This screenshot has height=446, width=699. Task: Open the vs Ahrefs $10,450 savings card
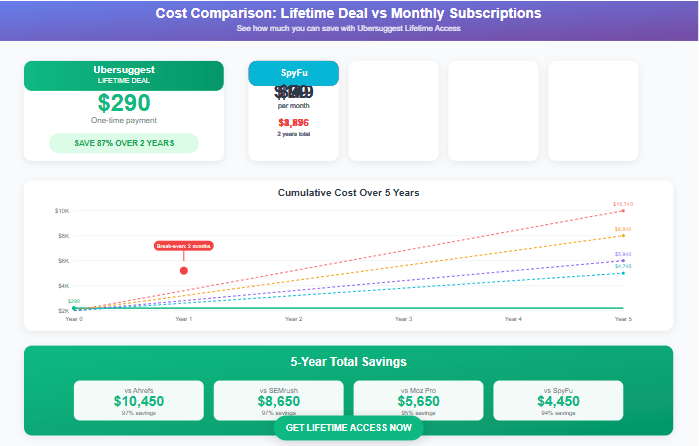pos(139,399)
